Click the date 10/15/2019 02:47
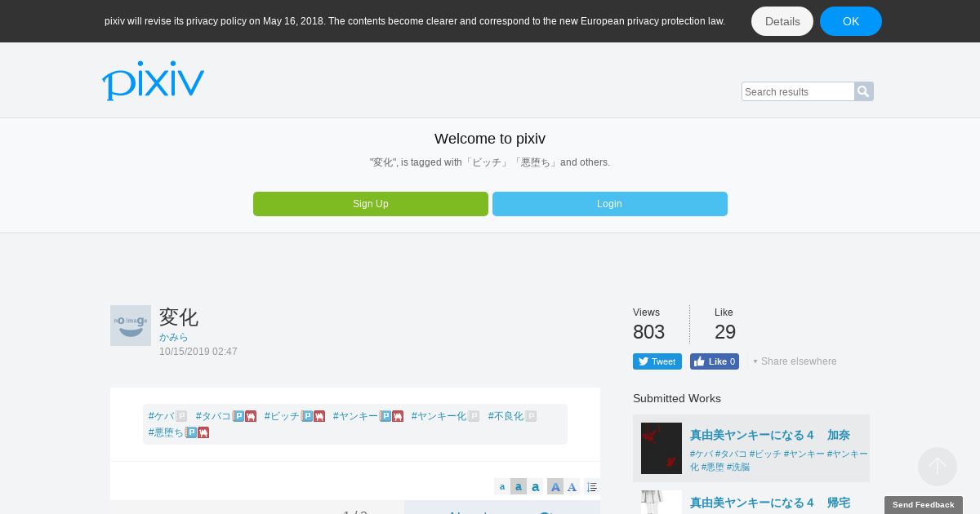 (x=198, y=352)
